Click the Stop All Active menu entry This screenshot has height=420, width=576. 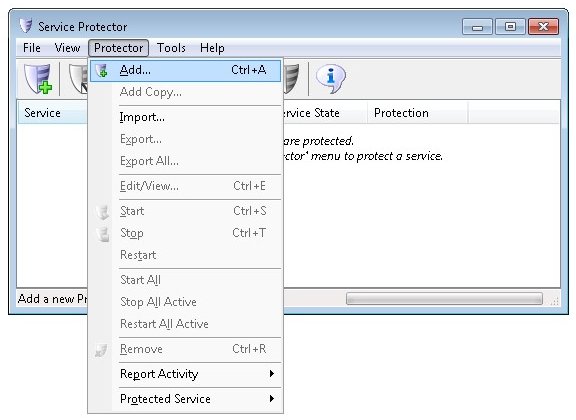tap(186, 302)
